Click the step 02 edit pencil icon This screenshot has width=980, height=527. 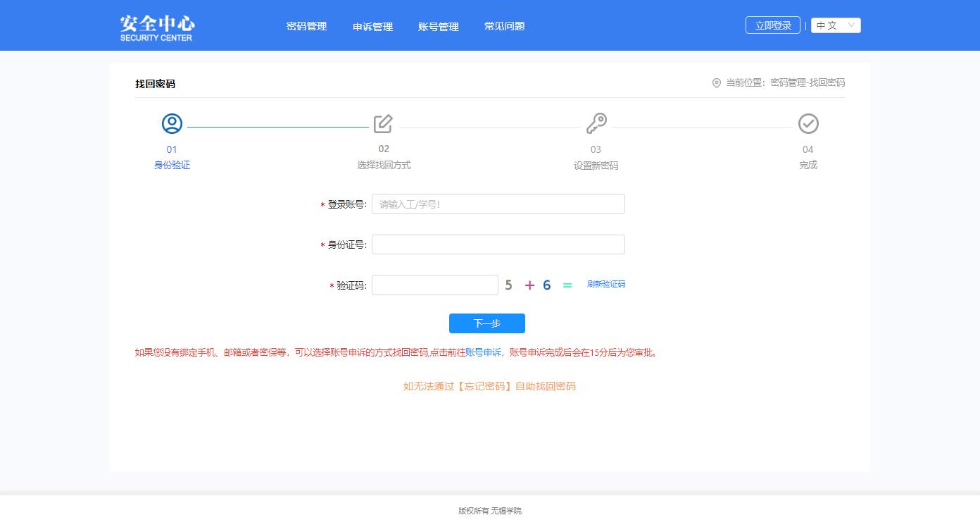(383, 124)
